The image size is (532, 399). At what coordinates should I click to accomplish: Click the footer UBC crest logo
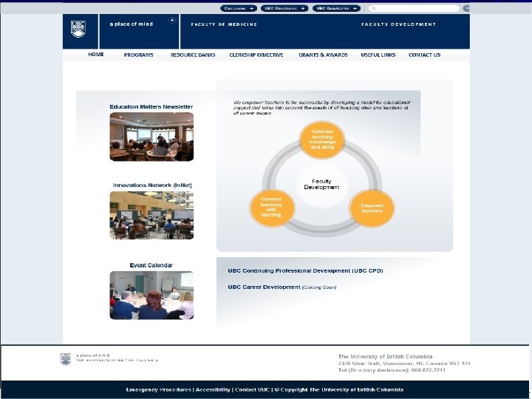(66, 359)
